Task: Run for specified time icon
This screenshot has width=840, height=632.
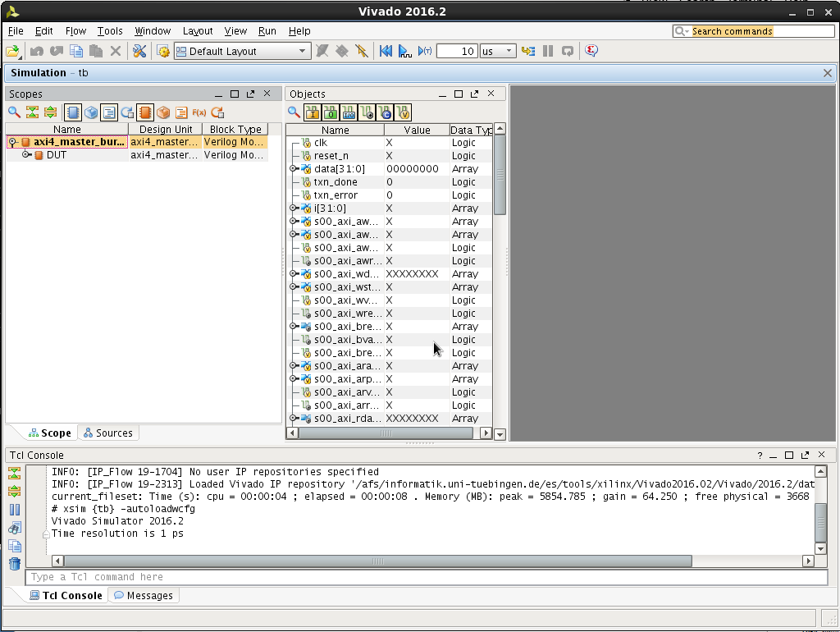Action: coord(425,52)
